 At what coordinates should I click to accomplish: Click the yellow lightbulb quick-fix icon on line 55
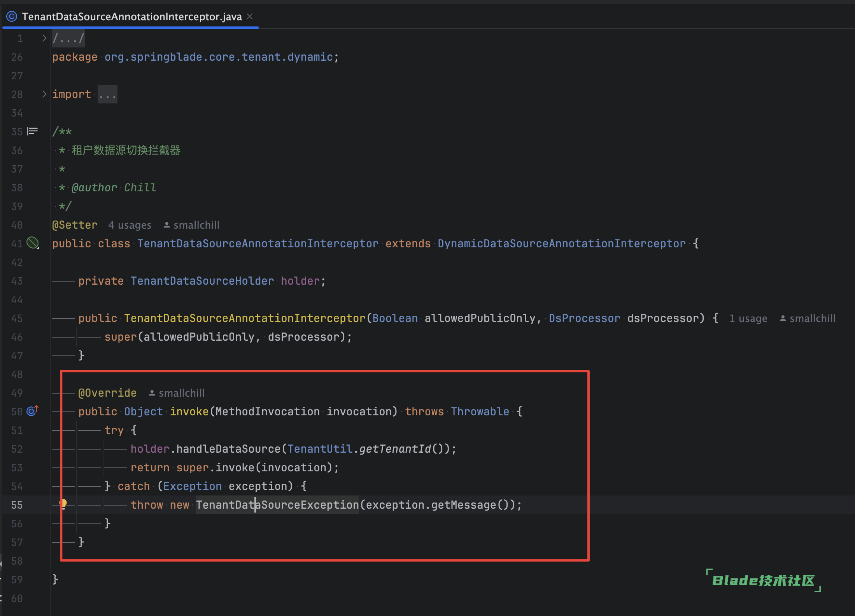(63, 504)
